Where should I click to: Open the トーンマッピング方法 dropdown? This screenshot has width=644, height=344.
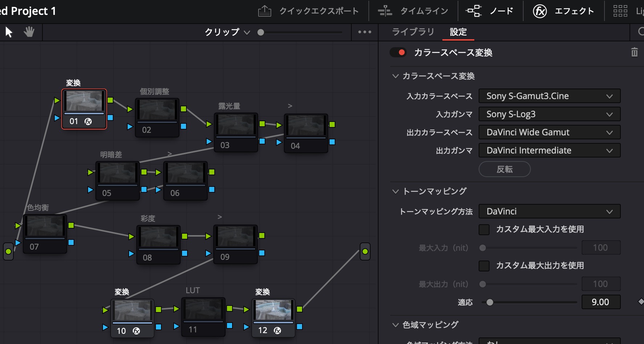(x=549, y=211)
